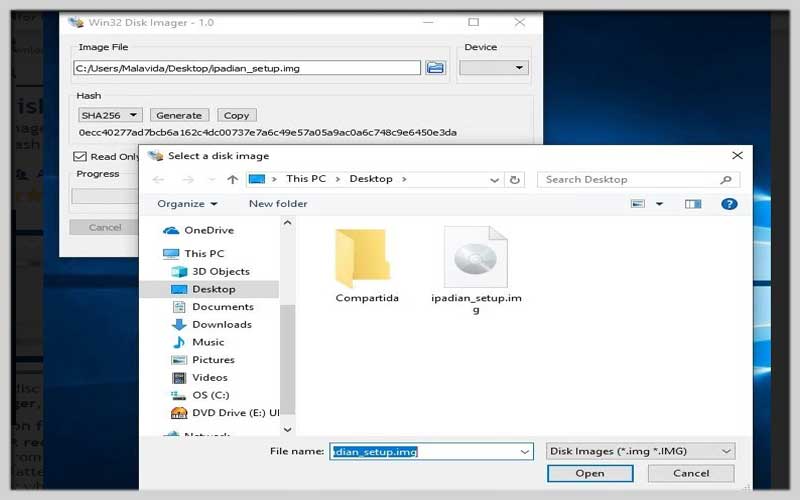Click Cancel in the Win32 Disk Imager window
800x500 pixels.
tap(104, 227)
